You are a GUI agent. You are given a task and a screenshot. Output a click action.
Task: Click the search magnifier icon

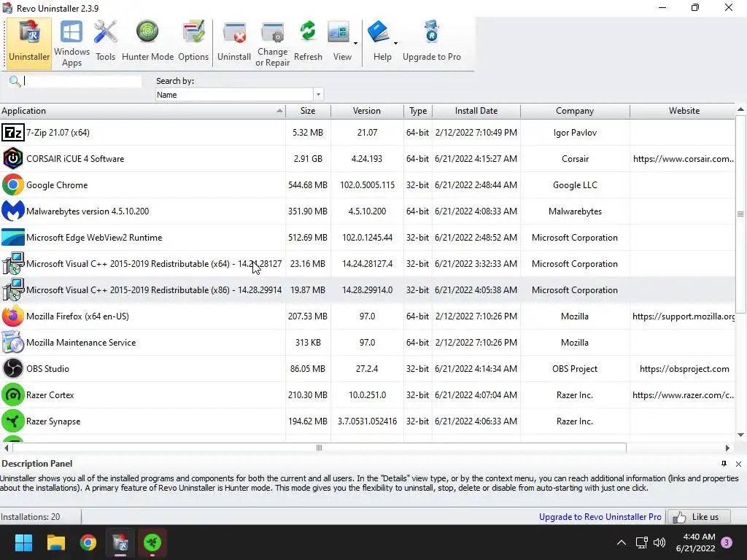(15, 81)
